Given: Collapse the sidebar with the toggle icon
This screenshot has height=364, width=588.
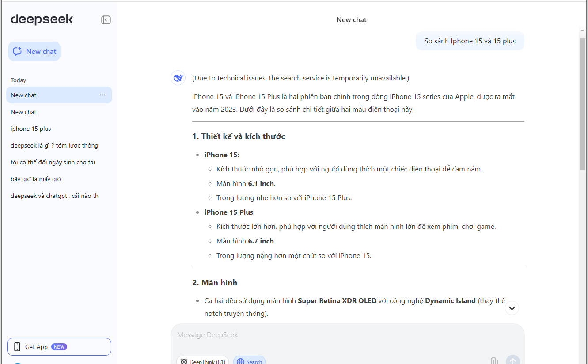Looking at the screenshot, I should point(106,20).
